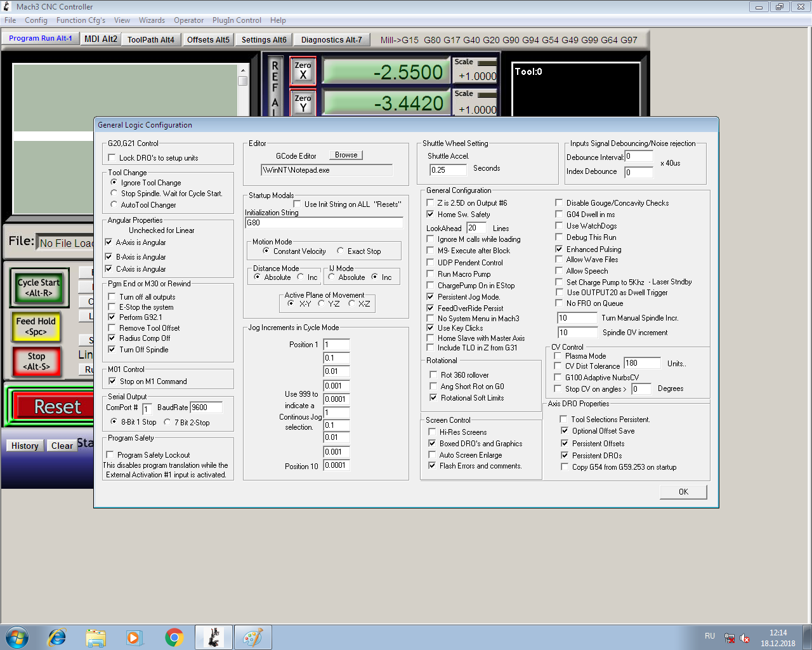812x650 pixels.
Task: Open Internet Explorer from the taskbar
Action: tap(57, 637)
